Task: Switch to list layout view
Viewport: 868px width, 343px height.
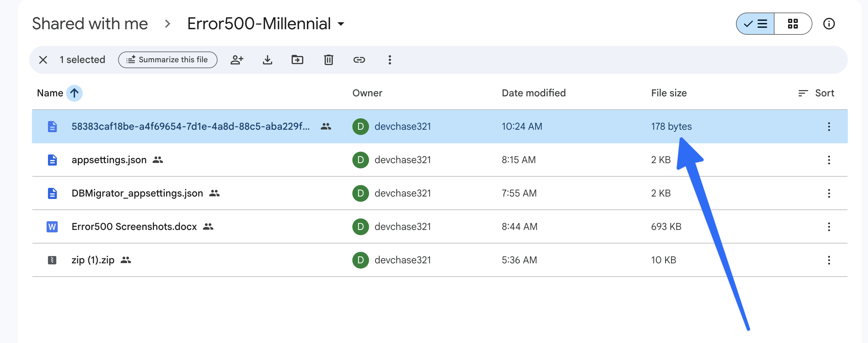Action: [x=756, y=24]
